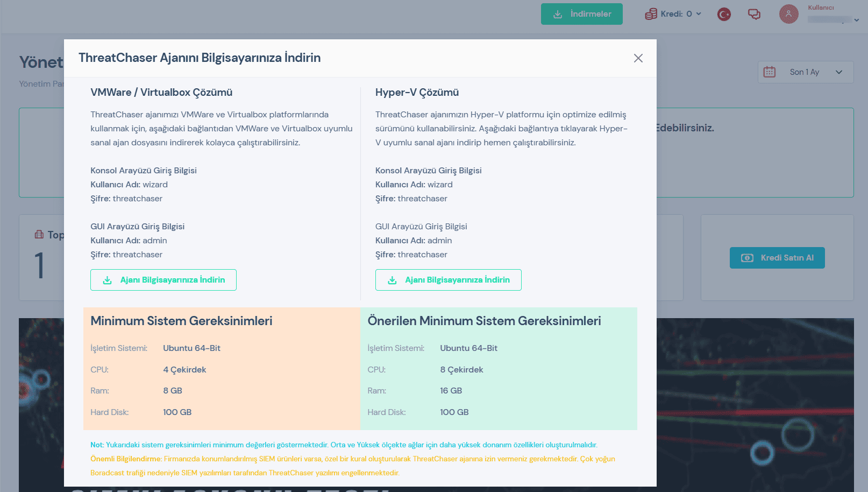Click the Kredi coins icon
This screenshot has height=492, width=868.
(x=651, y=14)
